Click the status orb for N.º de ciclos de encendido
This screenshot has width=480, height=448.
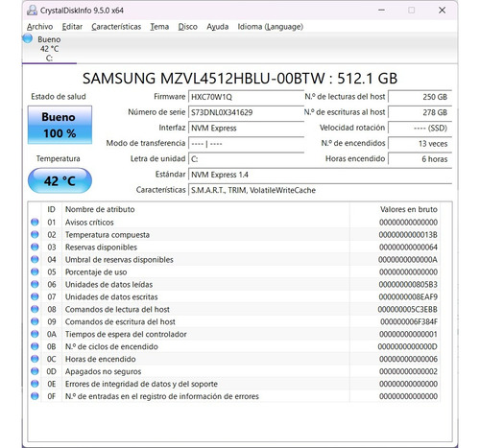point(35,346)
